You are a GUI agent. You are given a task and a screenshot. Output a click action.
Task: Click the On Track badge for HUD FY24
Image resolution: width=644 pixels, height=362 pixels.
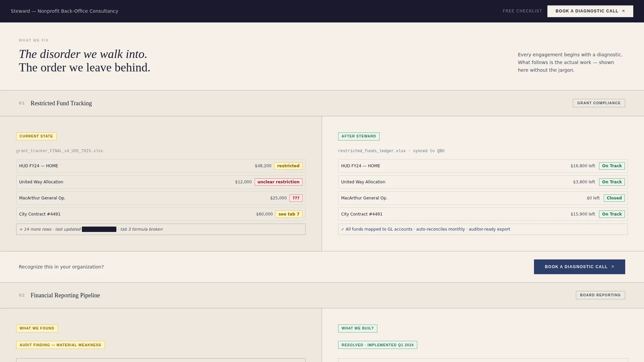pos(612,166)
